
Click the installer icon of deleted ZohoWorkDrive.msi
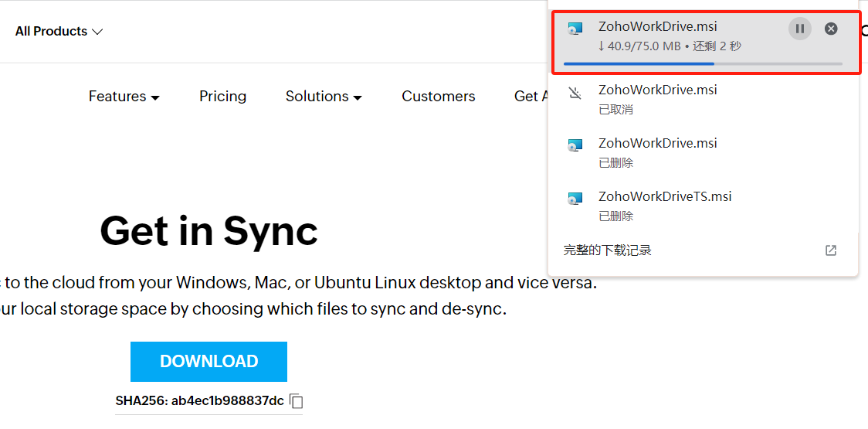[x=575, y=145]
